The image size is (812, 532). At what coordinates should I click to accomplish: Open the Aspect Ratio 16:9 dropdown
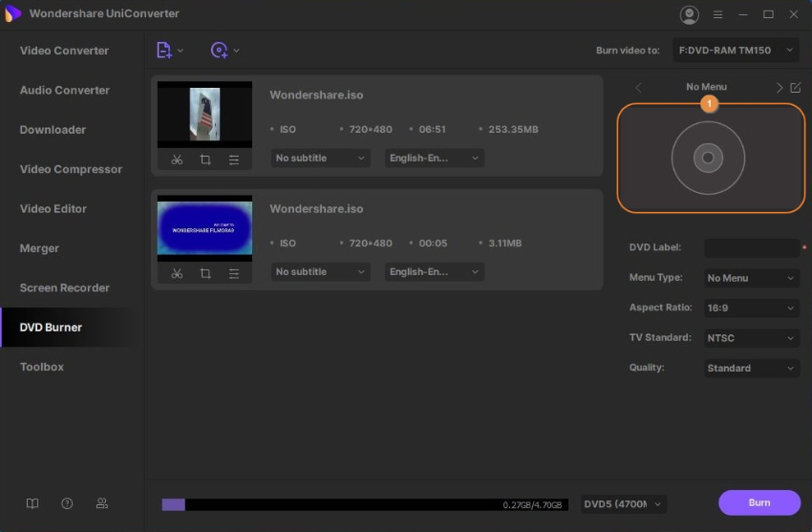(751, 309)
